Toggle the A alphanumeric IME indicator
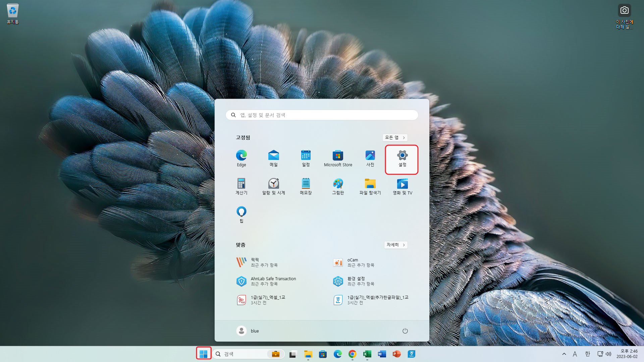Viewport: 644px width, 362px height. click(x=575, y=354)
